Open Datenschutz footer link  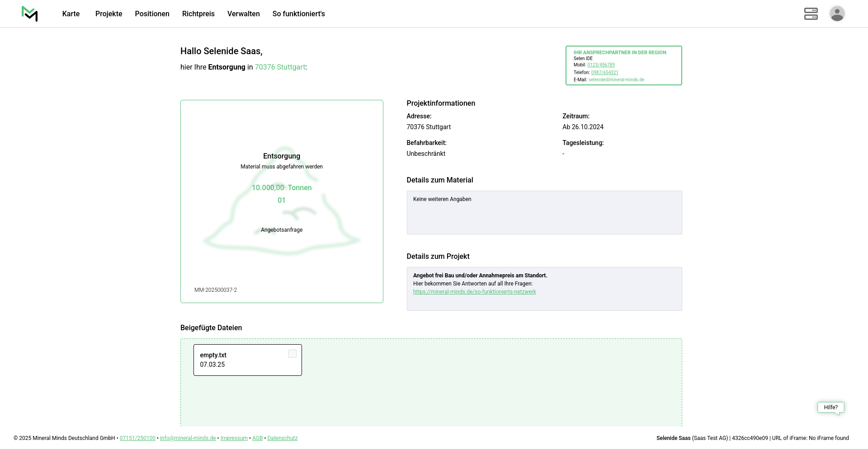coord(282,438)
